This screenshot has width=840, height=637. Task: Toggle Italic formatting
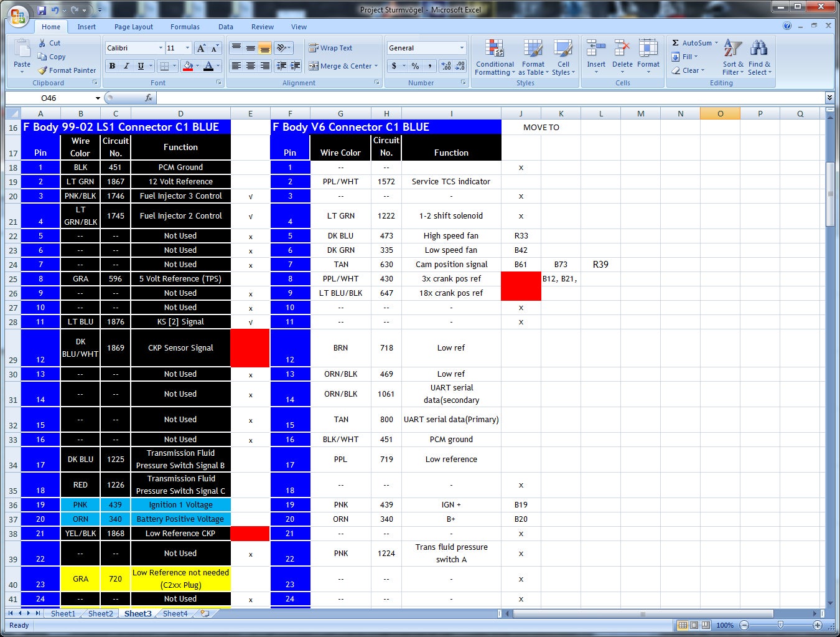(126, 66)
